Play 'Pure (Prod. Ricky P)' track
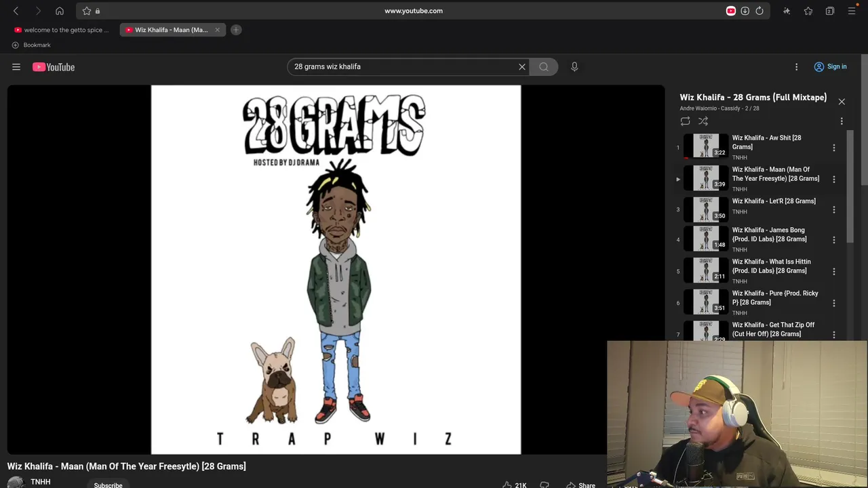868x488 pixels. point(775,298)
